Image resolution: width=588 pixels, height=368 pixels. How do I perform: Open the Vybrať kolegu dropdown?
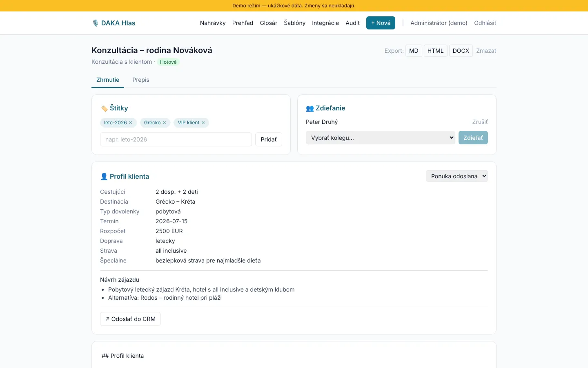(x=381, y=138)
